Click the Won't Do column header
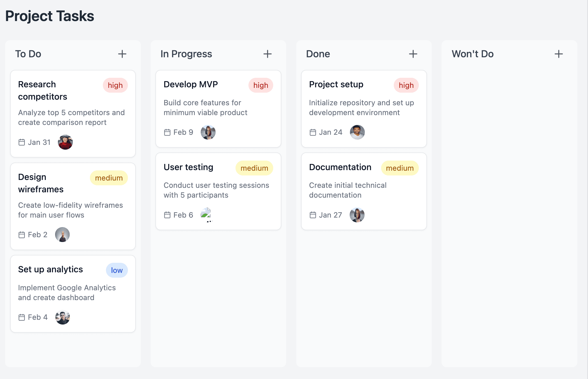588x379 pixels. tap(472, 54)
